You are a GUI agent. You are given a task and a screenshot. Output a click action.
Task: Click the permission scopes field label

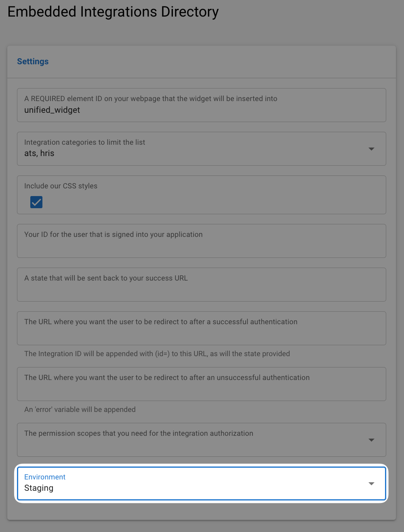139,433
